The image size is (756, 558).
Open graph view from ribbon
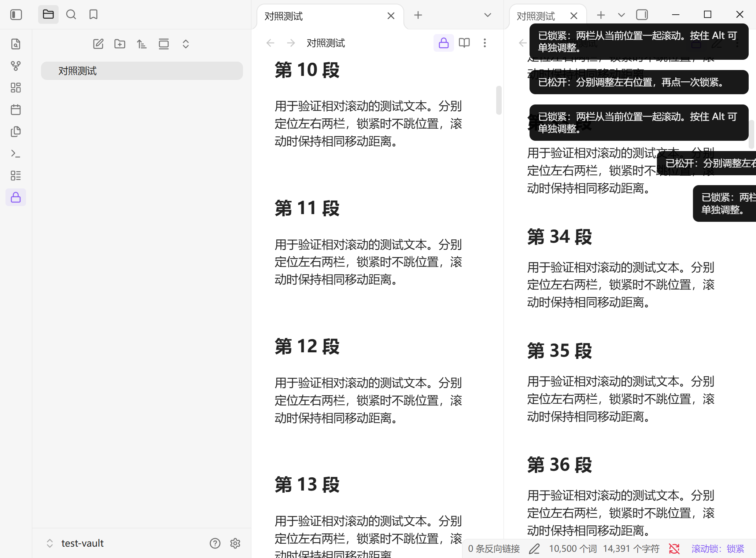tap(16, 66)
